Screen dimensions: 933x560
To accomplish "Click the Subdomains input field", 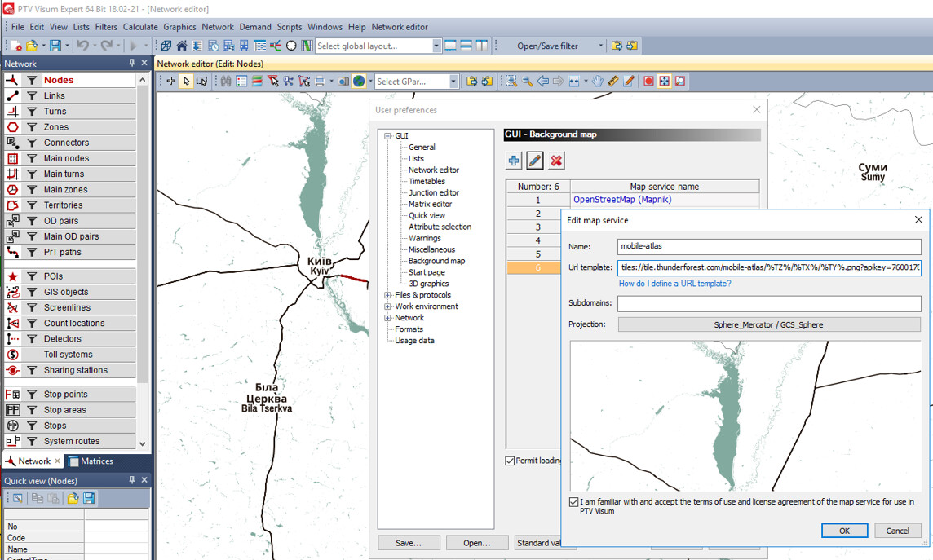I will pyautogui.click(x=769, y=304).
